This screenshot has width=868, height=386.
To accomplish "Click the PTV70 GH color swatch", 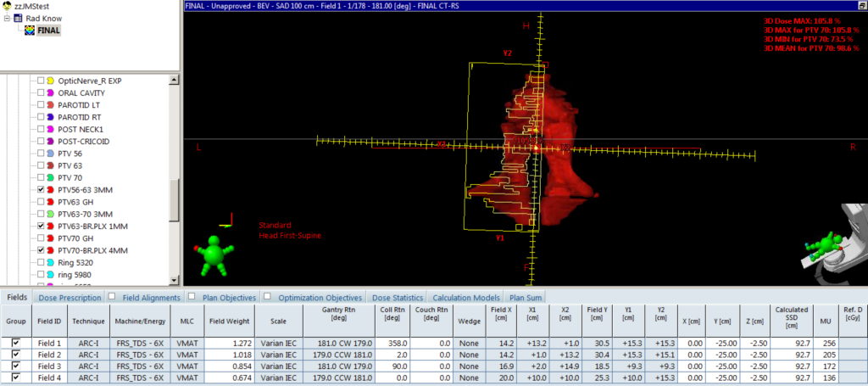I will pos(51,239).
